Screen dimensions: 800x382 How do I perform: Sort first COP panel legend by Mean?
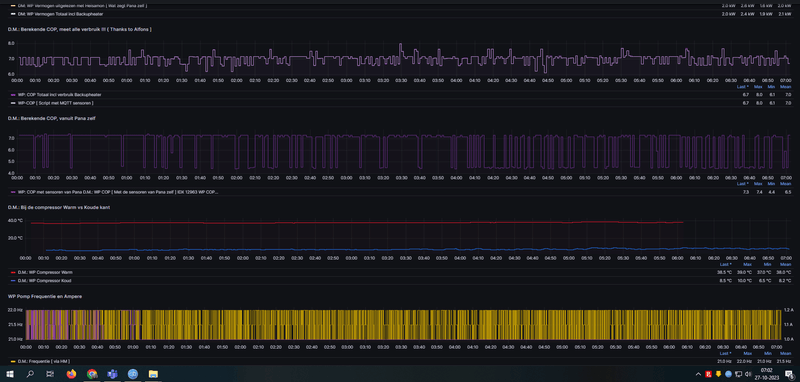pyautogui.click(x=785, y=87)
